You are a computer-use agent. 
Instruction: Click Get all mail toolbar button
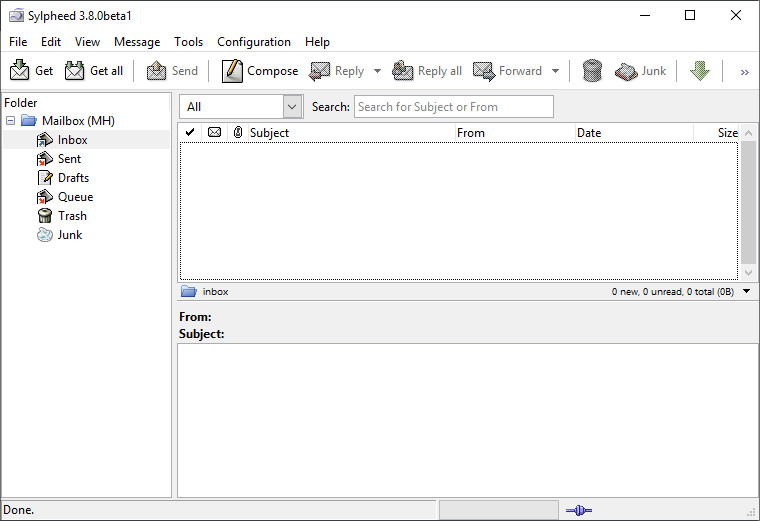94,71
